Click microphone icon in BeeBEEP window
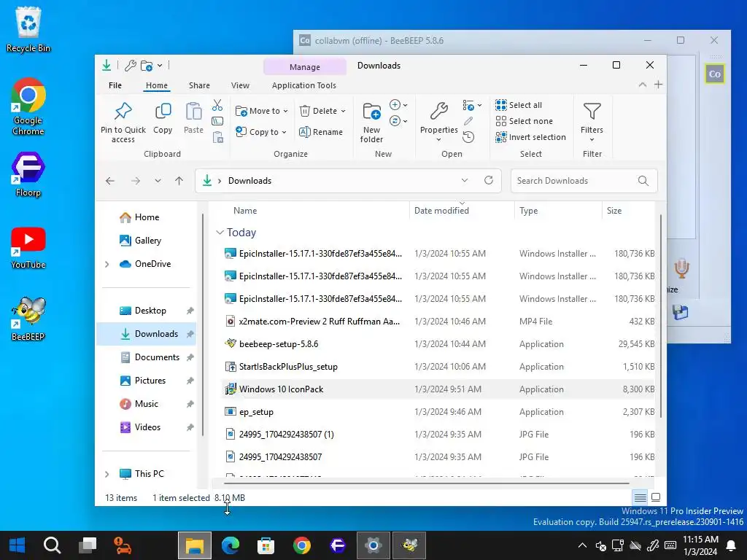The height and width of the screenshot is (560, 747). pyautogui.click(x=682, y=268)
